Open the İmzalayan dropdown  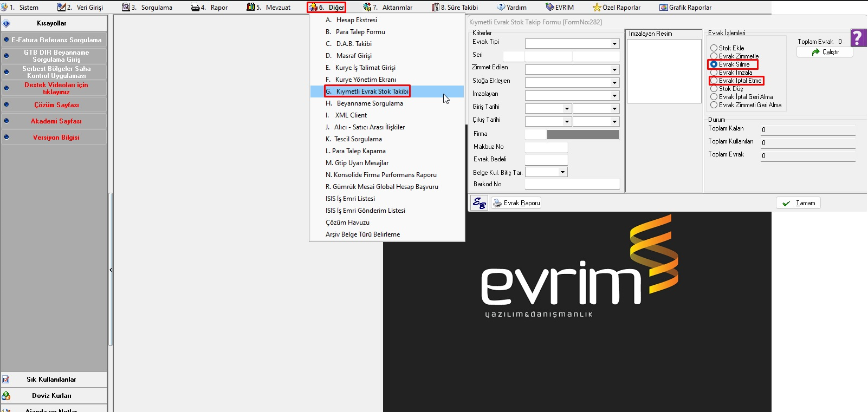pos(614,96)
